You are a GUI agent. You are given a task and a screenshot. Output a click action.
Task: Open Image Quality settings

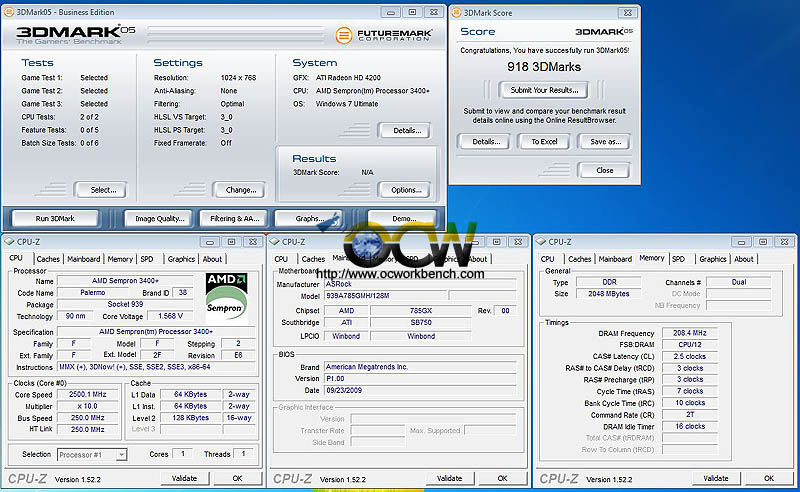159,218
